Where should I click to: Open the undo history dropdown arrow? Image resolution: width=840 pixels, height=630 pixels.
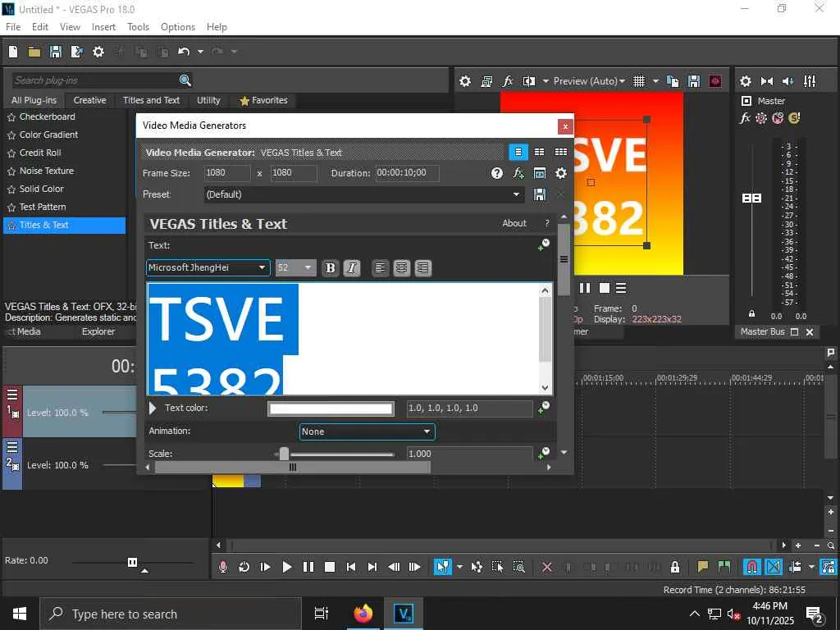[200, 52]
